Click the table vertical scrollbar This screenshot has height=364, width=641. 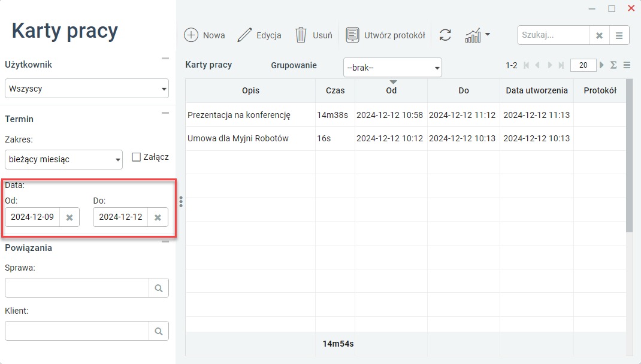coord(629,156)
